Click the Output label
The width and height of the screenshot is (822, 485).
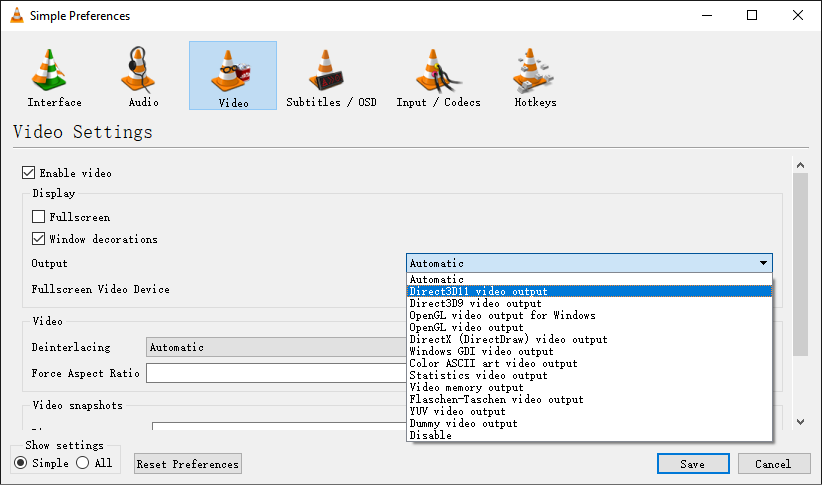[49, 263]
